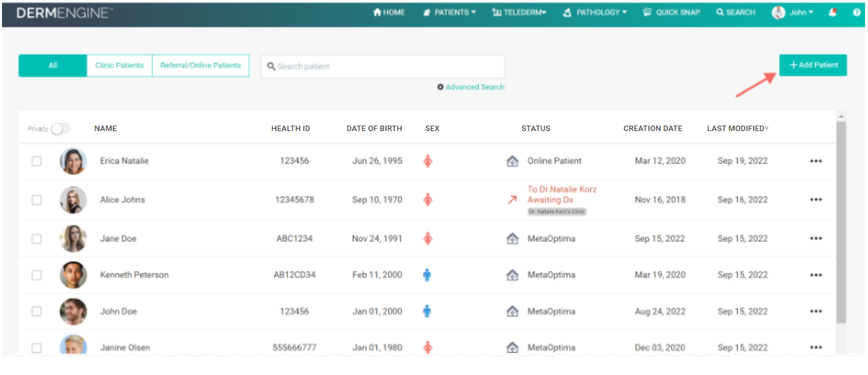Open the help question mark icon
Screen dimensions: 868x375
856,12
